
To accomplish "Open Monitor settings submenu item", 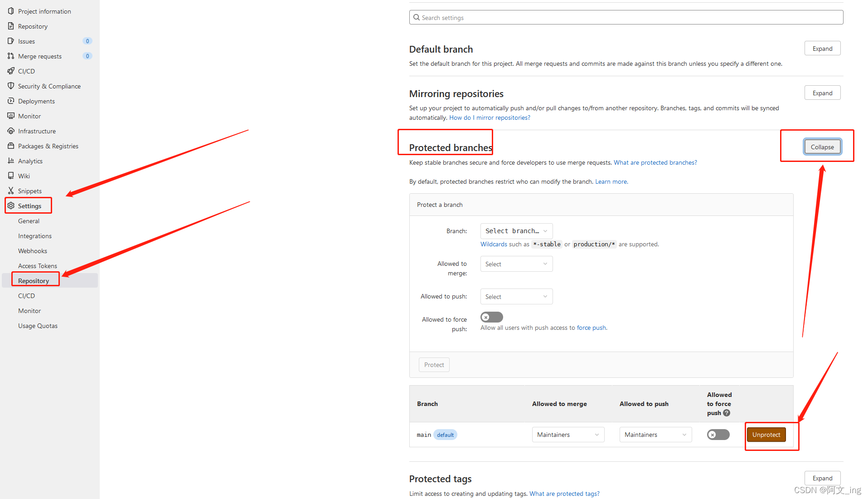I will pos(29,311).
